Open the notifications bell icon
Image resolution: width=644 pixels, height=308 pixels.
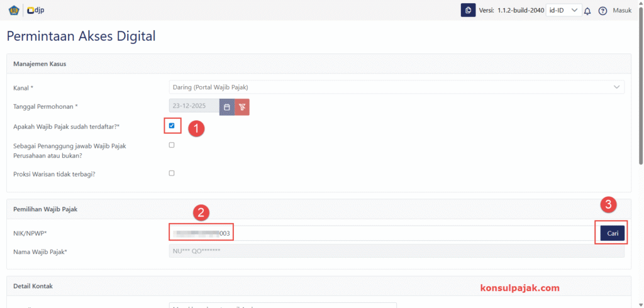tap(587, 11)
